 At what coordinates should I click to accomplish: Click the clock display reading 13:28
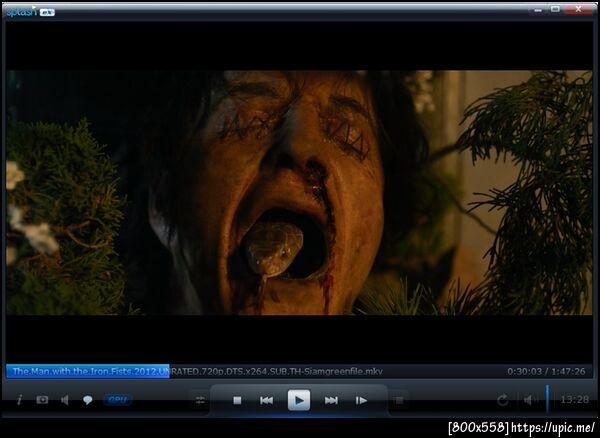[574, 400]
